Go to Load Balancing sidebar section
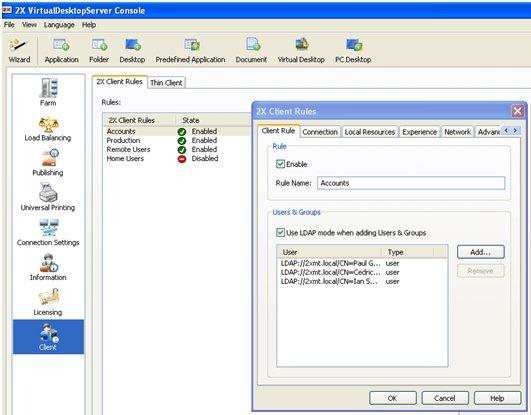Screen dimensions: 531x415 48,129
